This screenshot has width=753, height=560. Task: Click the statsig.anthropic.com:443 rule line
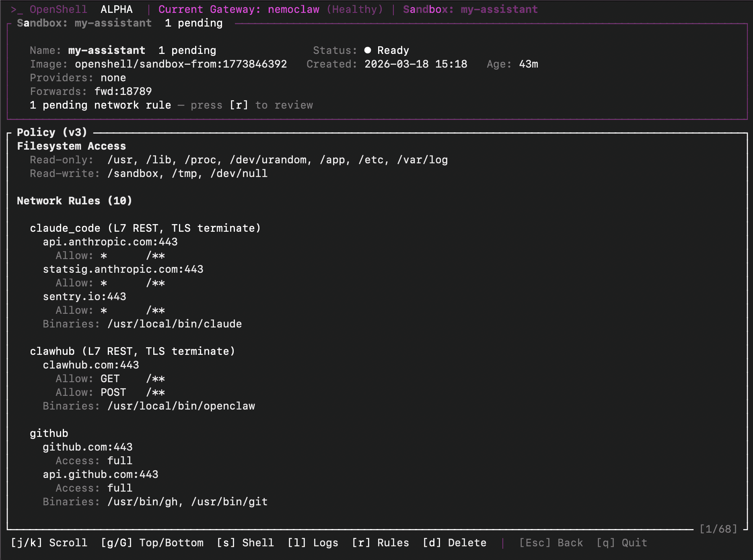[123, 269]
